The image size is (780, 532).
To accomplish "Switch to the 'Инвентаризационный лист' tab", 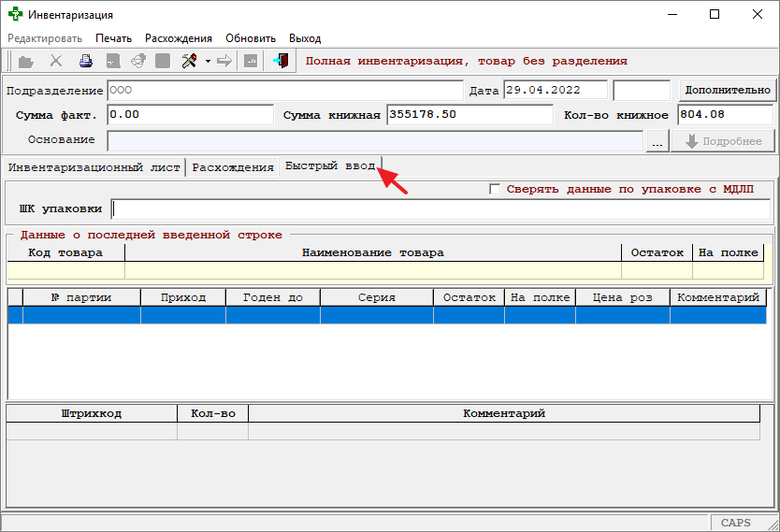I will (x=94, y=167).
